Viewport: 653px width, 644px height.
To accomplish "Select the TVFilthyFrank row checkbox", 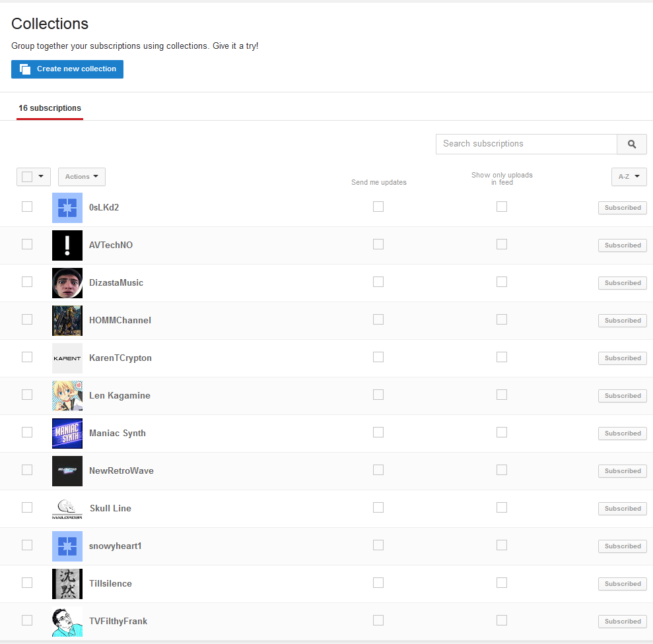I will pos(27,620).
